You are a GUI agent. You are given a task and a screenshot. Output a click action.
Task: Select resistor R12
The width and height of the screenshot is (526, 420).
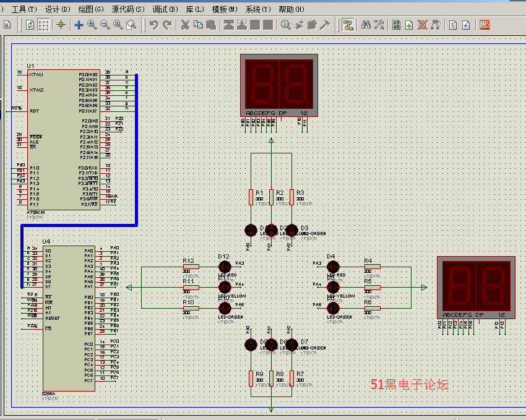(191, 267)
